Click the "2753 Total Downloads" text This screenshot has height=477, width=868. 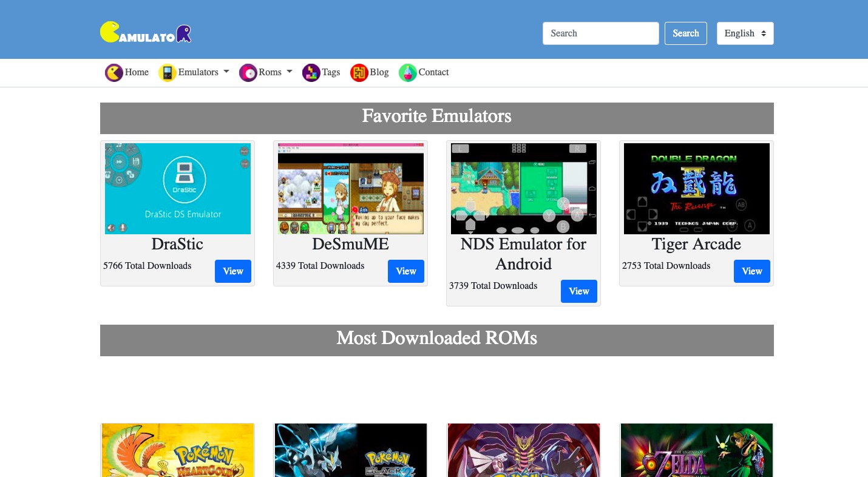pos(666,266)
